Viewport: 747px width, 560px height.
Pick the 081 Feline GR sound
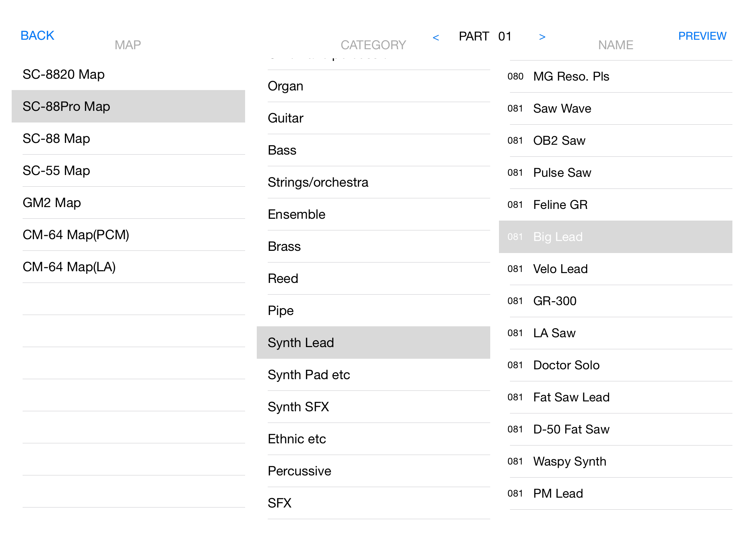click(616, 205)
